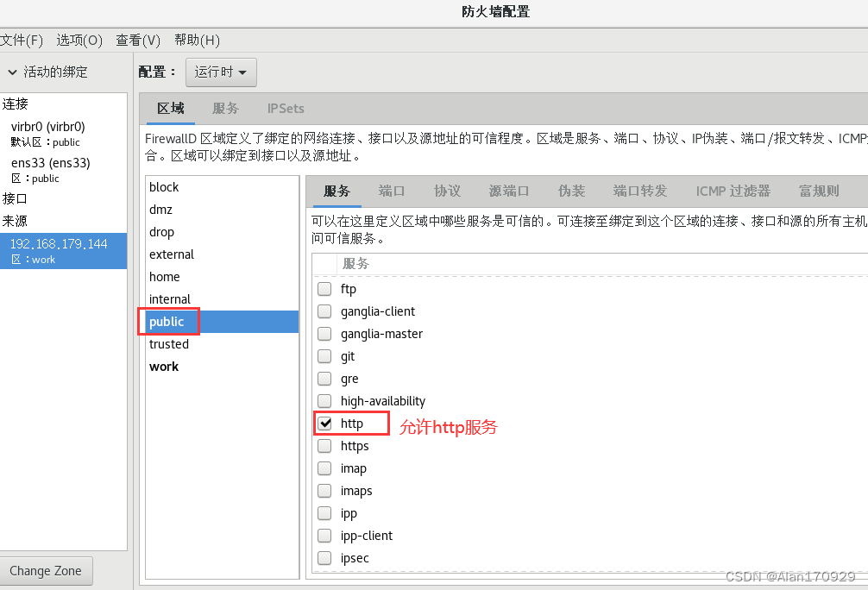Select the drop zone
This screenshot has height=590, width=868.
pos(222,232)
